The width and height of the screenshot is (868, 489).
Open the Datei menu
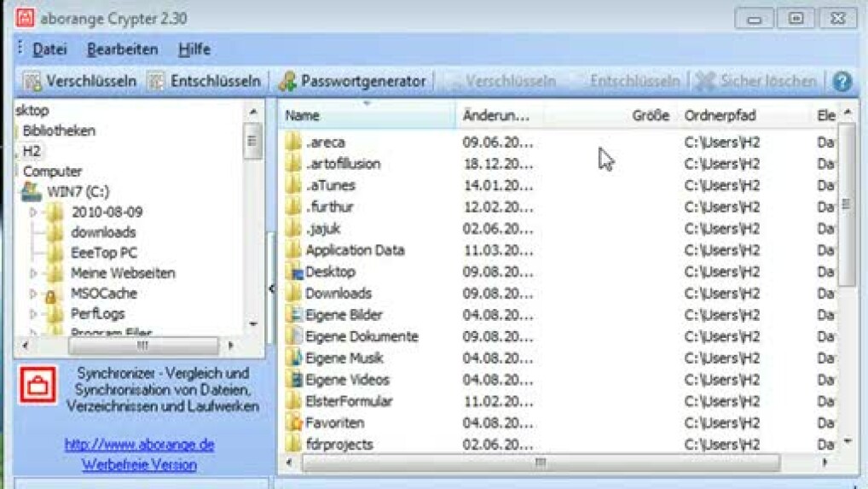pyautogui.click(x=49, y=49)
